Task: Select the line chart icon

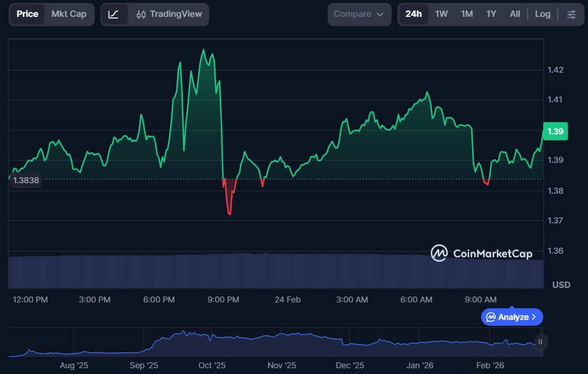Action: [x=114, y=15]
